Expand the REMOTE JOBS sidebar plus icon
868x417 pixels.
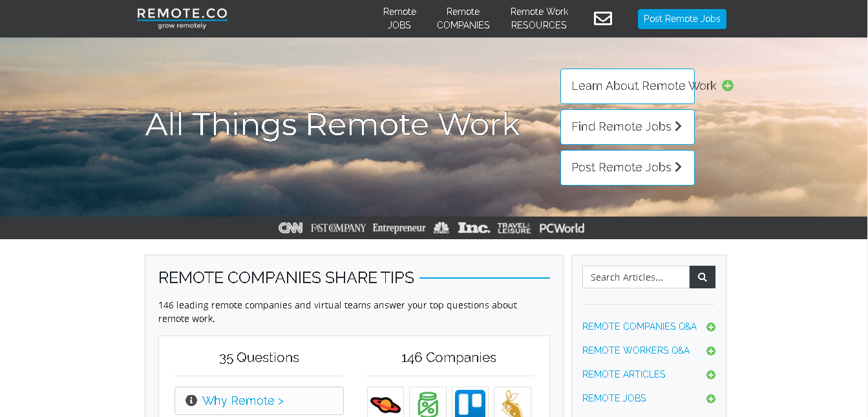pos(711,399)
